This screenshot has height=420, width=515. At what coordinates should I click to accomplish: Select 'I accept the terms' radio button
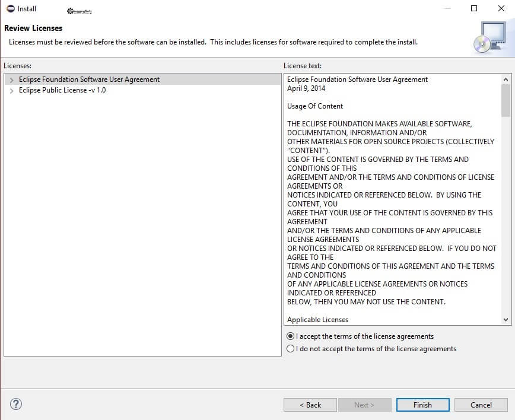(291, 336)
